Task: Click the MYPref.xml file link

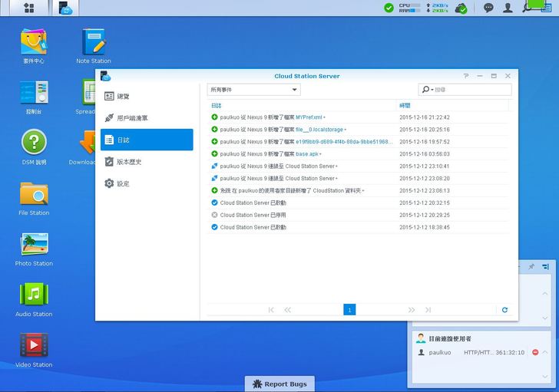Action: pos(309,117)
